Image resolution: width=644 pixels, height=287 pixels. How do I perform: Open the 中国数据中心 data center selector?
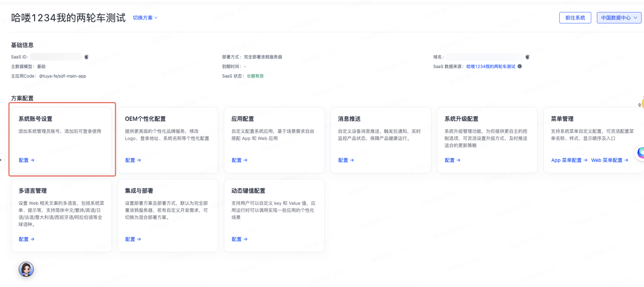[x=618, y=18]
